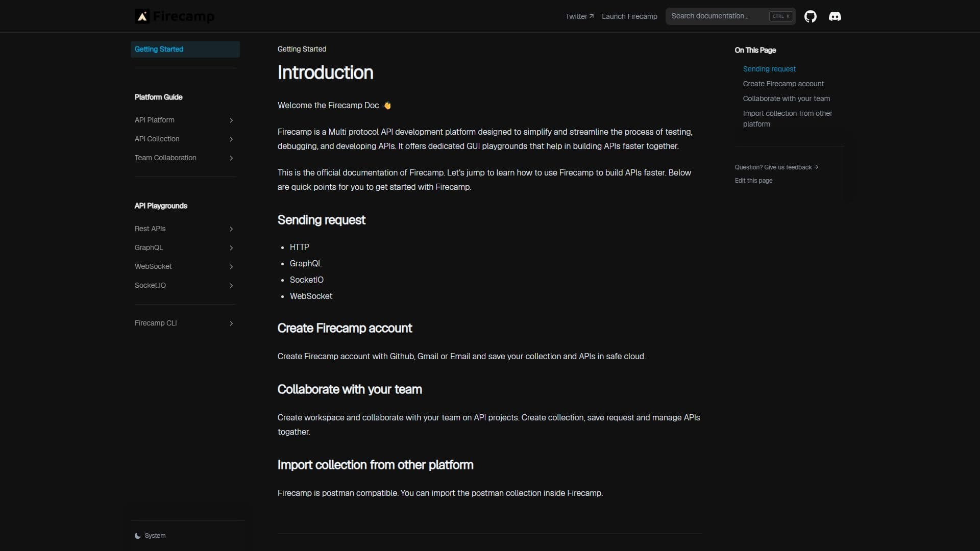Open Team Collaboration sidebar item

click(185, 158)
